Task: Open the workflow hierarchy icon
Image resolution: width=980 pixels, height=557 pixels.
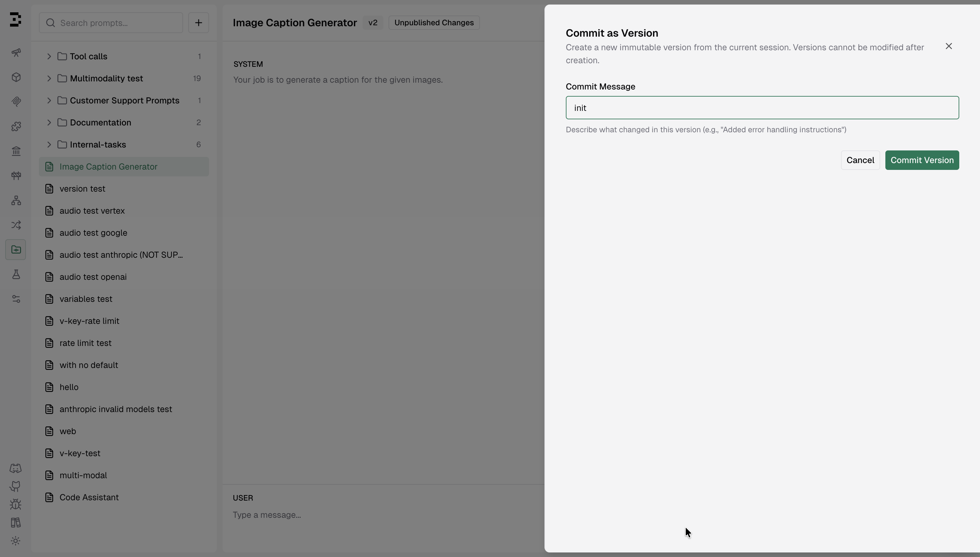Action: click(x=16, y=200)
